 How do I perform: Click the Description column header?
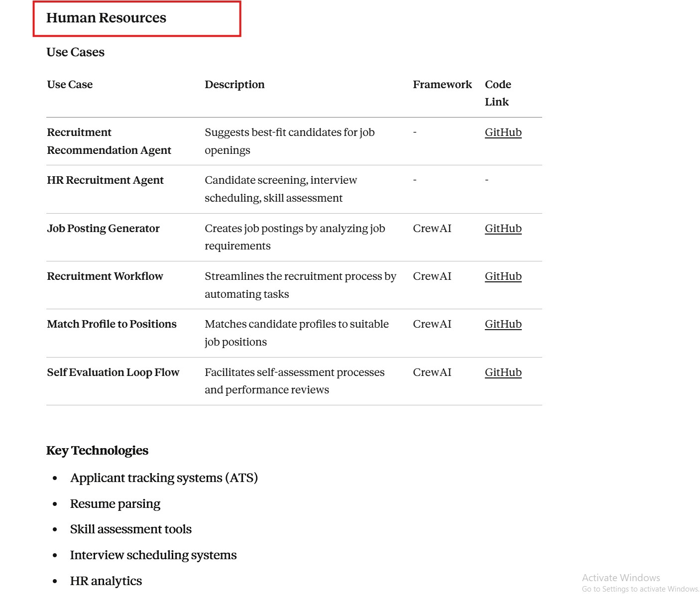[x=234, y=85]
